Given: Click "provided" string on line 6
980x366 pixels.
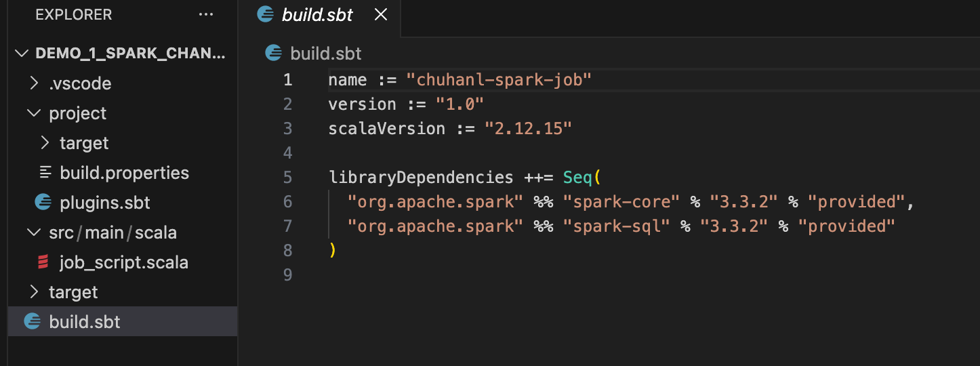Looking at the screenshot, I should point(857,202).
